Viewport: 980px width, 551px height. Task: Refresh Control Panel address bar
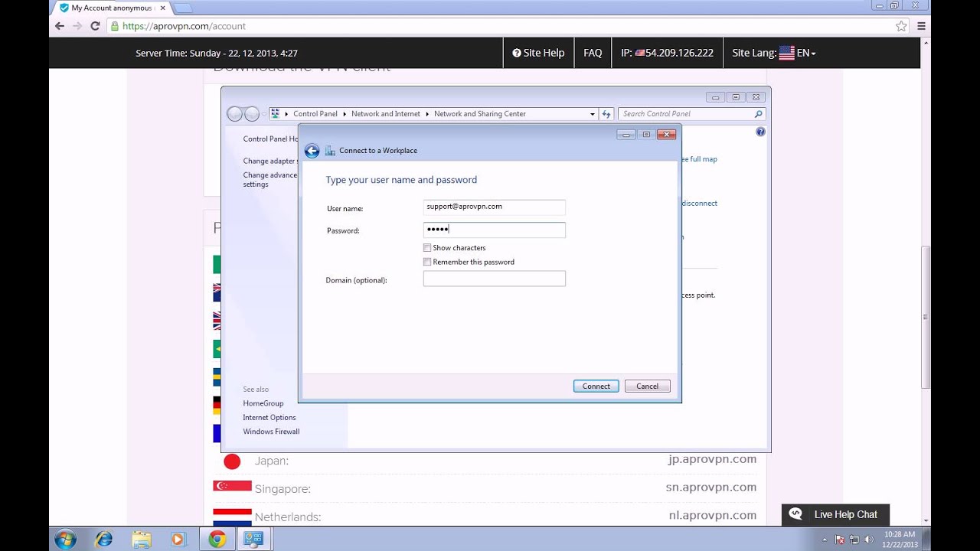tap(606, 113)
